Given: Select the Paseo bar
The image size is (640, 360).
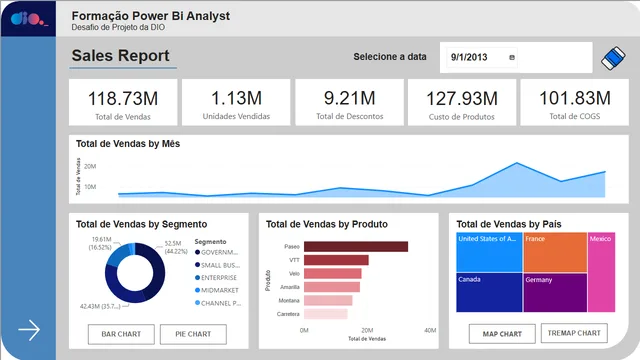Looking at the screenshot, I should 356,247.
